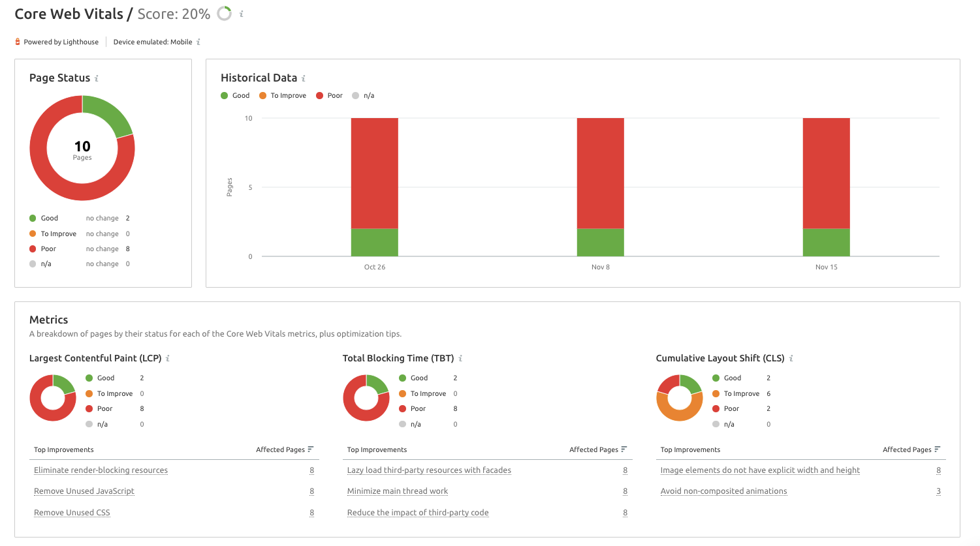Click Image elements do not have explicit width link

[761, 470]
